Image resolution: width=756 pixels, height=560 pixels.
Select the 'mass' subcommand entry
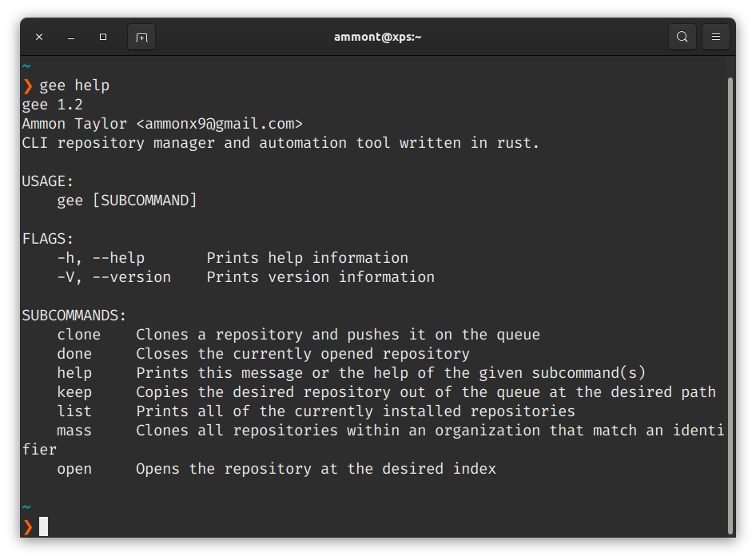(x=74, y=430)
